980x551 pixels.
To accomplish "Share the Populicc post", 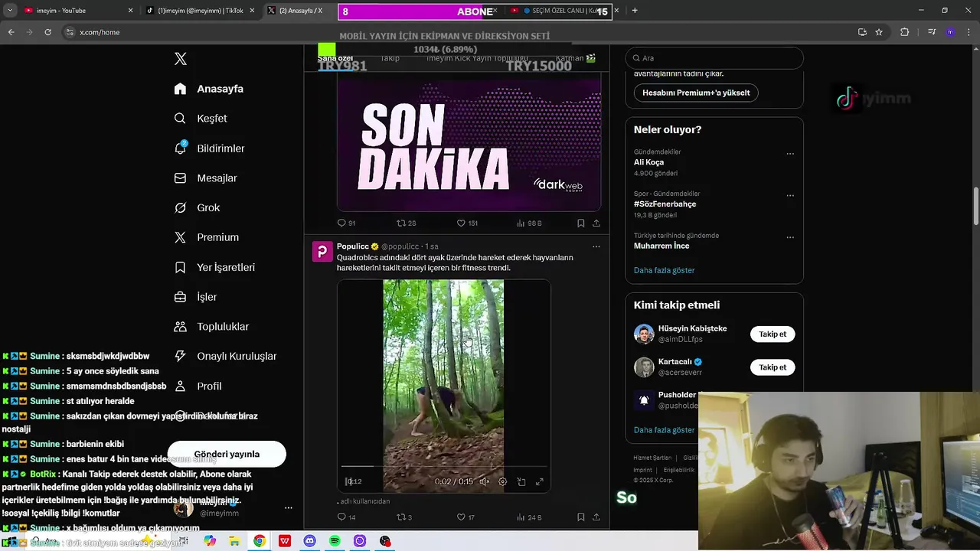I will (596, 517).
